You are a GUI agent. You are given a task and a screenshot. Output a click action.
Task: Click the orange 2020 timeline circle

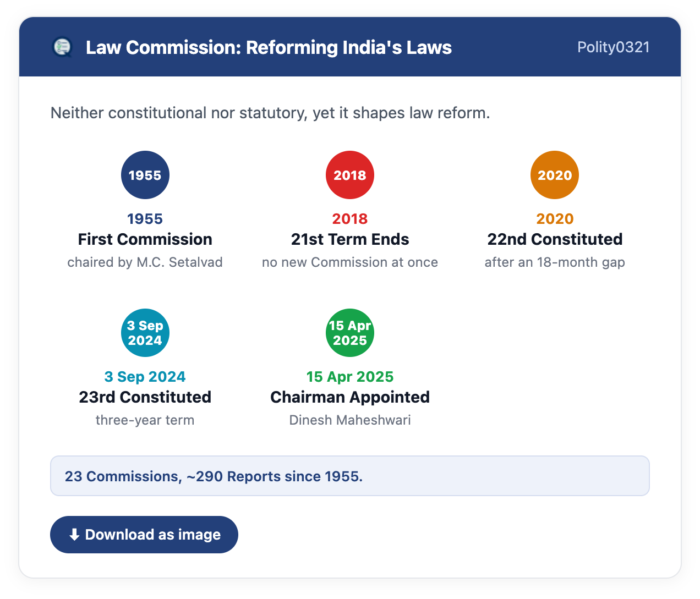point(555,175)
